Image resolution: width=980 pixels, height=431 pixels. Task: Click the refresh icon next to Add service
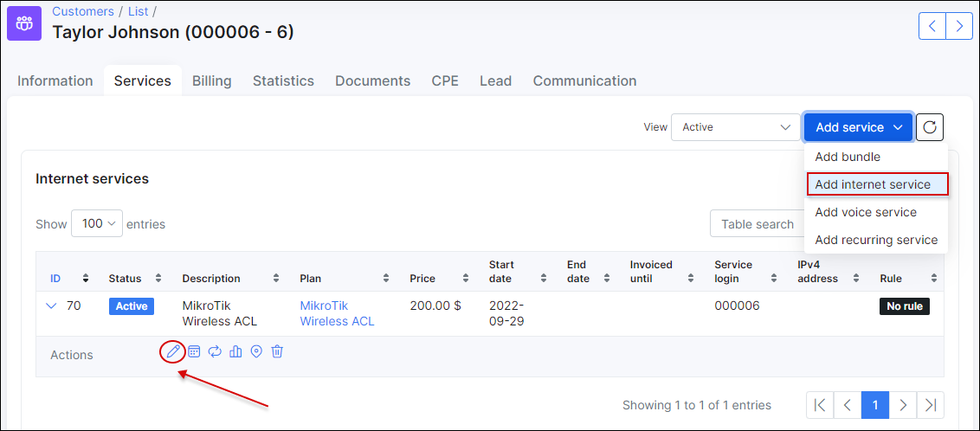930,127
